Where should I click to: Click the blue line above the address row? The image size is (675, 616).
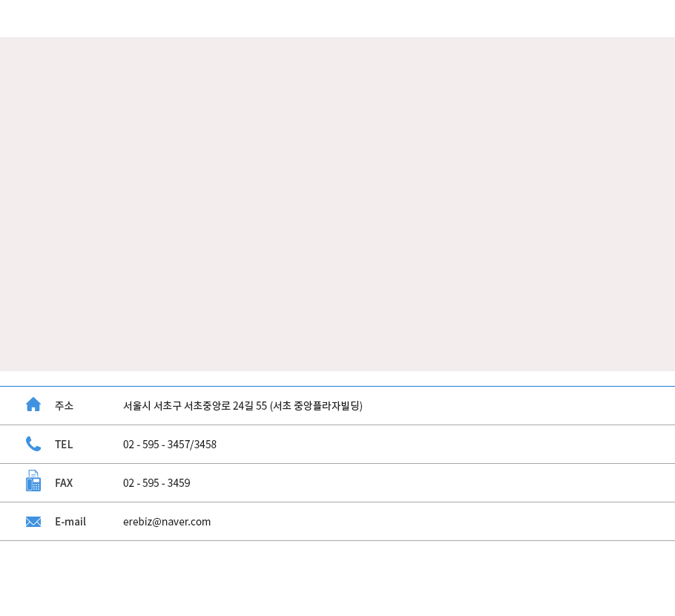coord(337,386)
